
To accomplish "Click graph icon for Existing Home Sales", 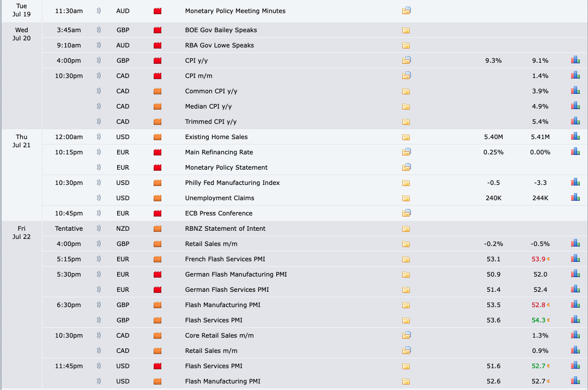I will (x=575, y=137).
